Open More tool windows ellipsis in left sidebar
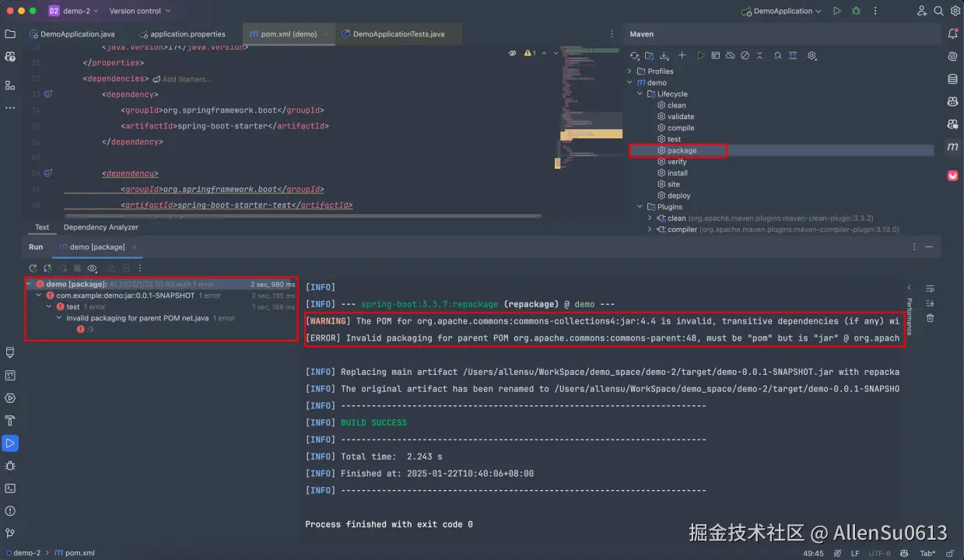The width and height of the screenshot is (964, 560). pyautogui.click(x=10, y=108)
